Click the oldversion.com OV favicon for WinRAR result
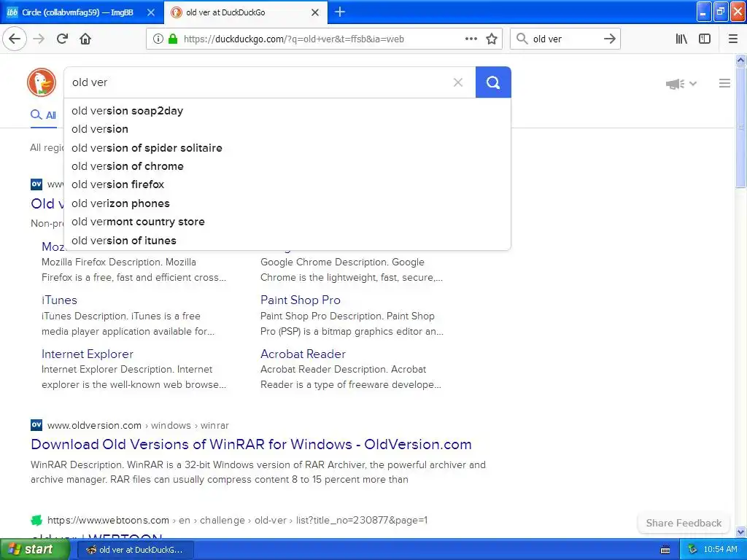Viewport: 747px width, 560px height. tap(36, 425)
